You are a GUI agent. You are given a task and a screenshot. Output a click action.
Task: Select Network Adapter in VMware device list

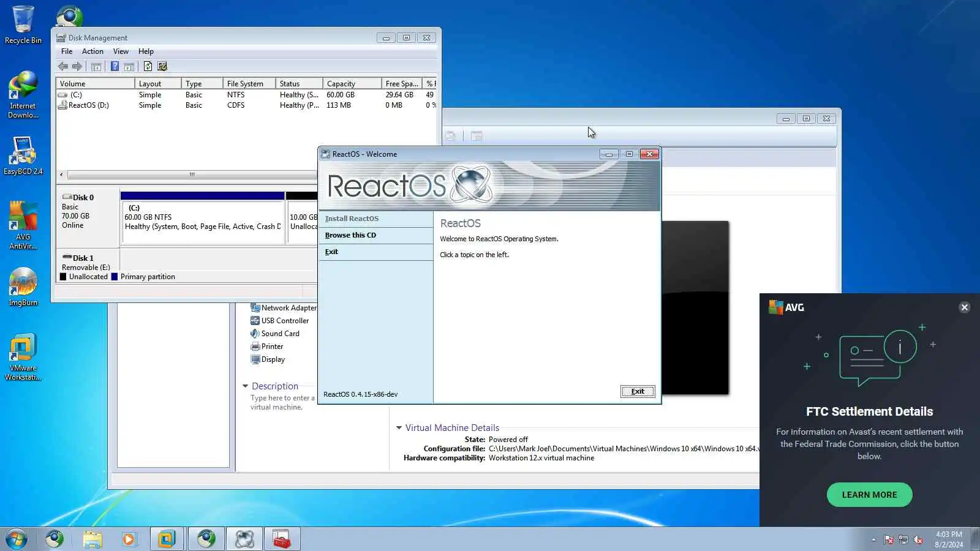pos(284,308)
